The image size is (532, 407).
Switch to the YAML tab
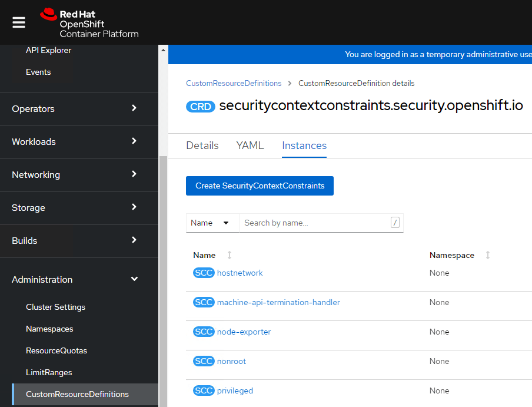250,145
